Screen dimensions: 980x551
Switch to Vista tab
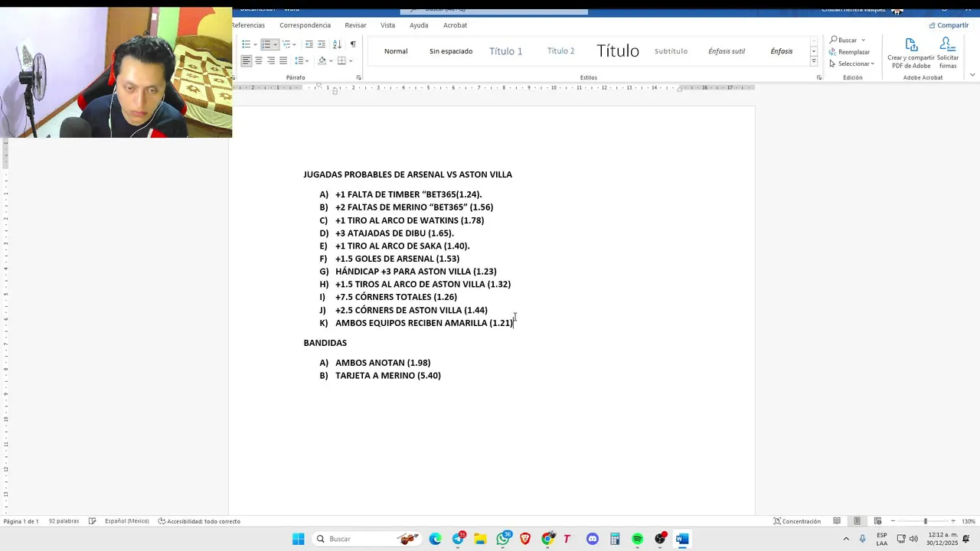click(x=388, y=25)
